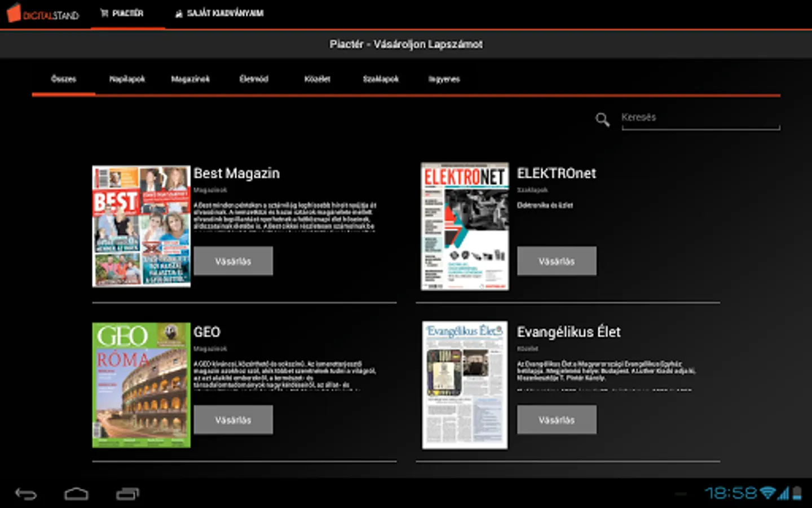Click the DigitalStand logo
The height and width of the screenshot is (508, 812).
[43, 14]
